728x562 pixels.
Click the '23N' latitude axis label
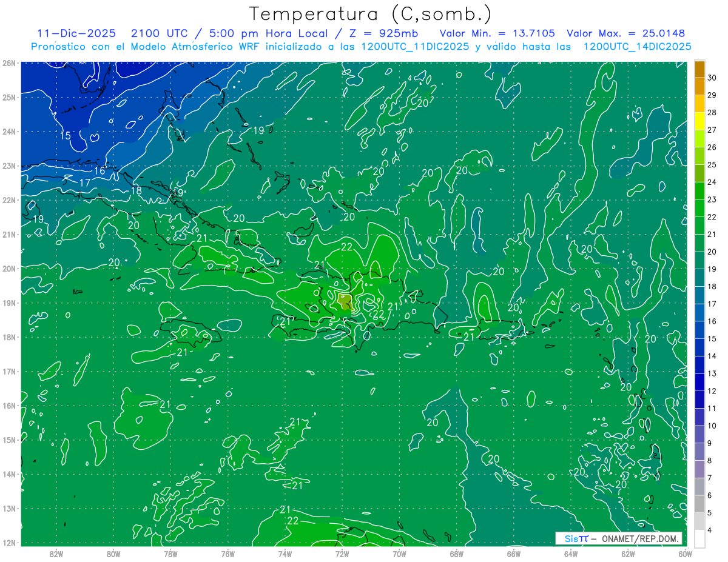click(x=8, y=166)
